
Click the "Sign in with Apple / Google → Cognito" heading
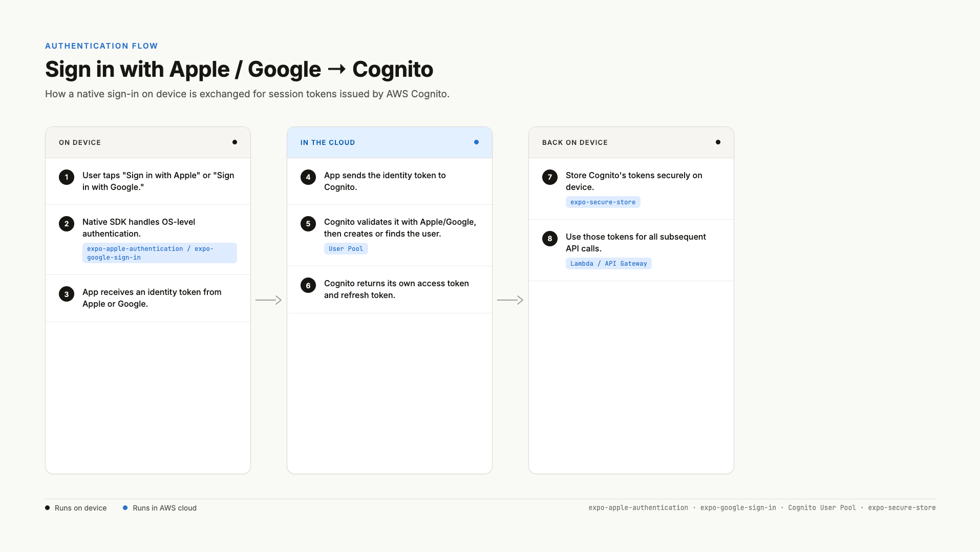[x=239, y=69]
